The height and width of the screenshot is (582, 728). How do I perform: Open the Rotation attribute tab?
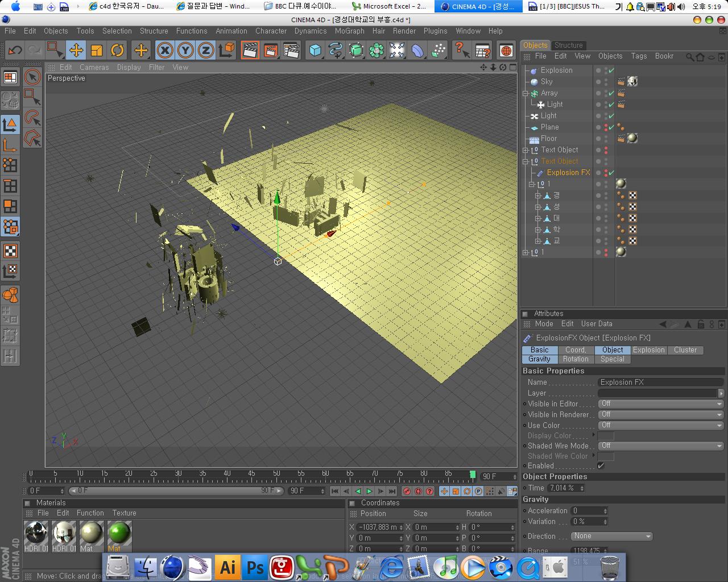576,359
